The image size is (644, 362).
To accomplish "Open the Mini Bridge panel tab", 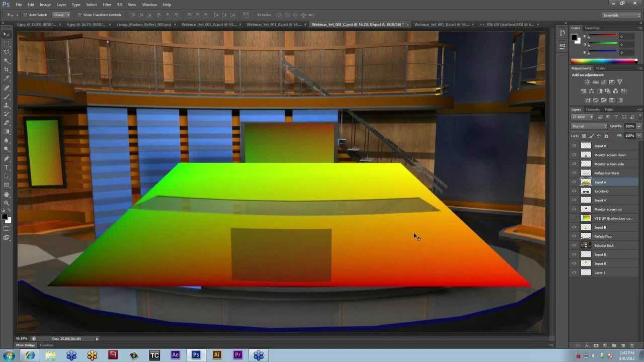I will tap(25, 345).
